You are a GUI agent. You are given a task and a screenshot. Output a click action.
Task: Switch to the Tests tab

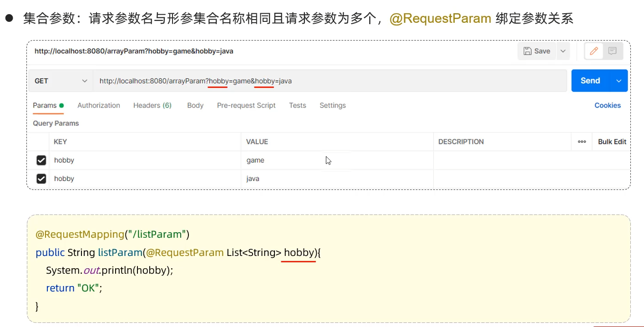297,105
